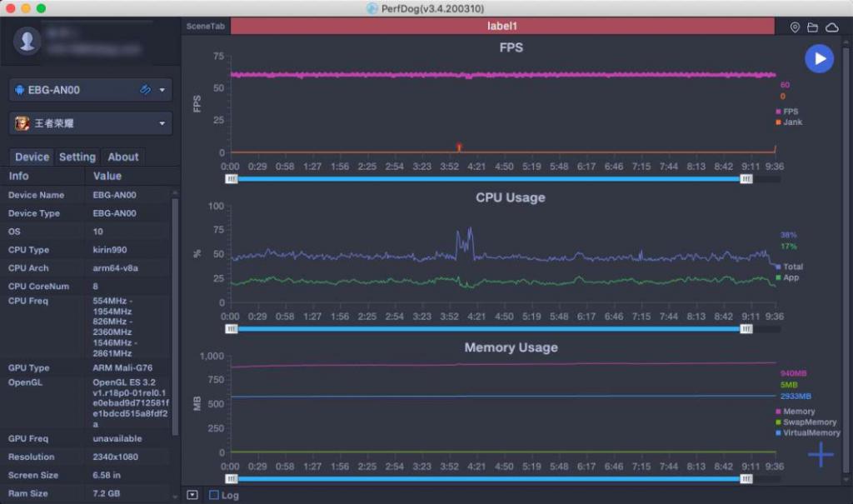Click the Memory Usage chart title

click(x=511, y=347)
